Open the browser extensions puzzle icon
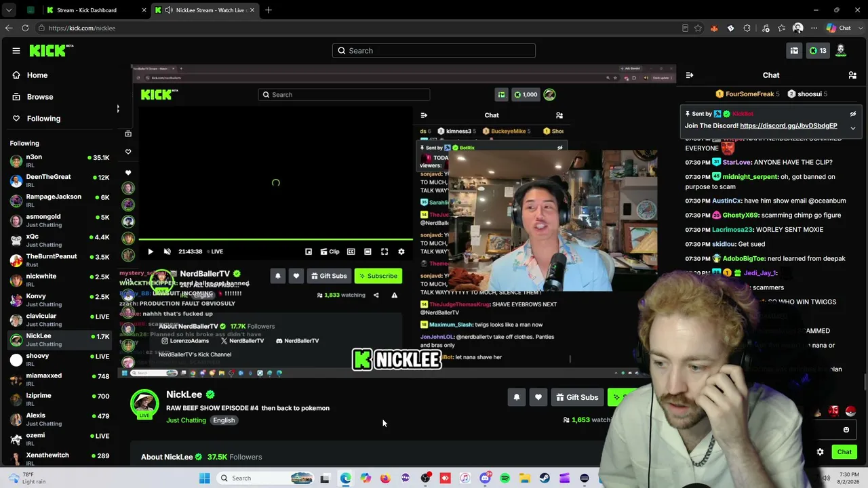This screenshot has height=488, width=868. click(747, 28)
